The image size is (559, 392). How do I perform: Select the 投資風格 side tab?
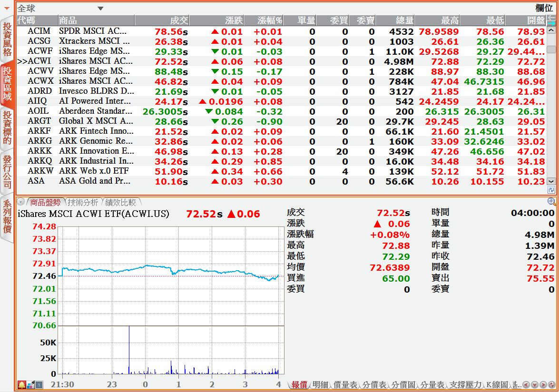coord(7,40)
